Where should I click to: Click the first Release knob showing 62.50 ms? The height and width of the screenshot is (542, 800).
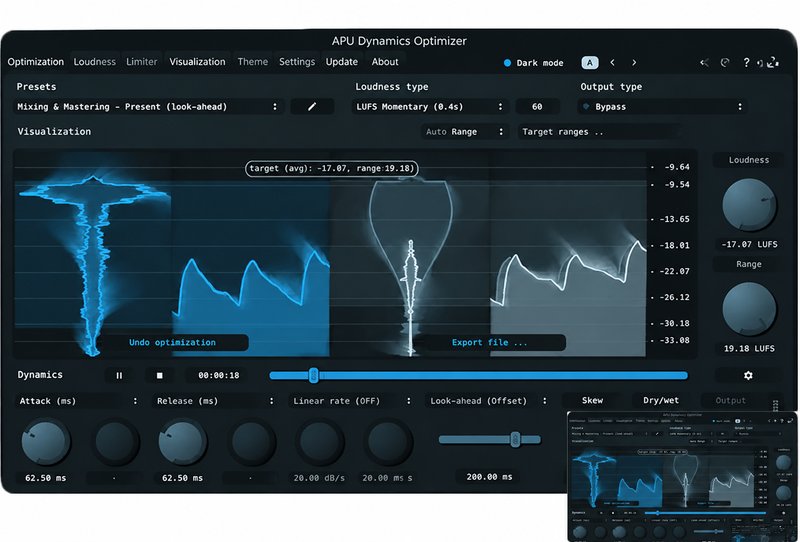click(182, 442)
